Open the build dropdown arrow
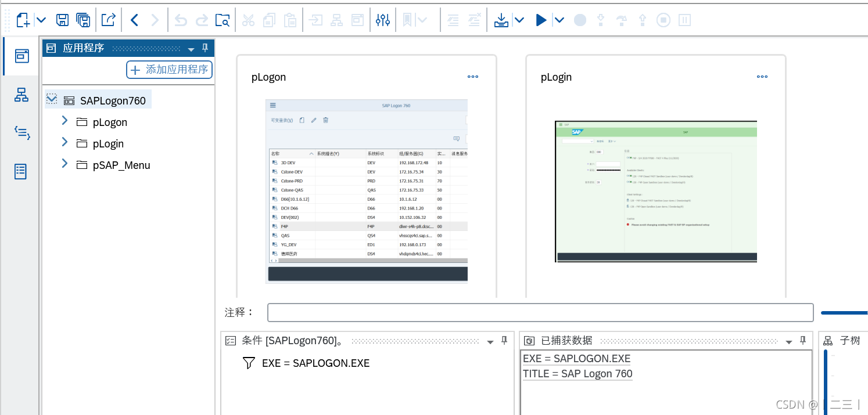868x415 pixels. 519,20
